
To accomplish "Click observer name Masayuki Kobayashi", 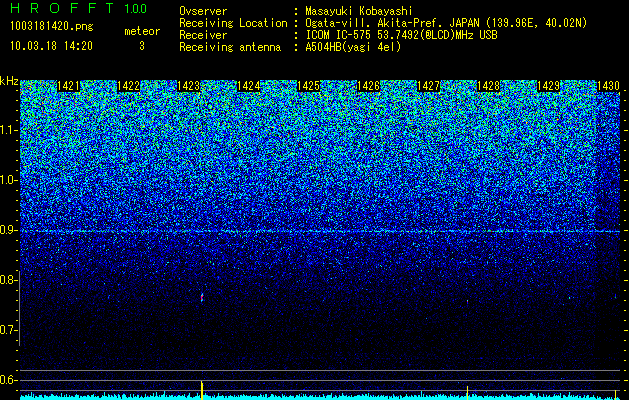I will [359, 11].
